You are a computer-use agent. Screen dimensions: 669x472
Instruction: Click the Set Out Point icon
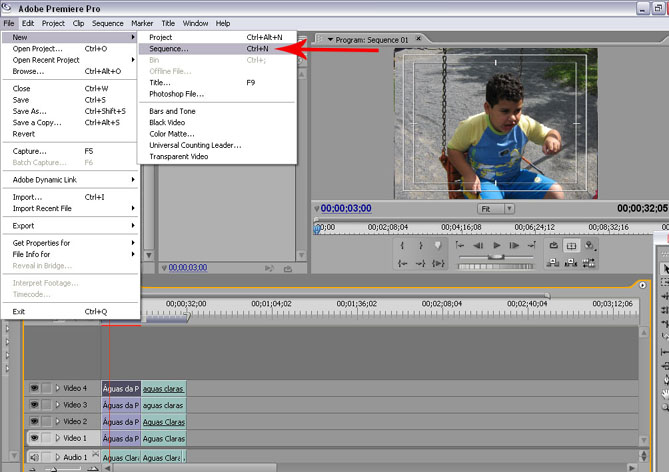(x=420, y=245)
